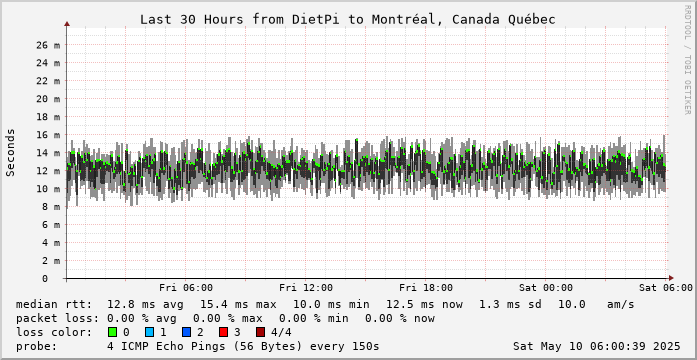Image resolution: width=697 pixels, height=360 pixels.
Task: Click the Y-axis top arrowhead
Action: [67, 24]
